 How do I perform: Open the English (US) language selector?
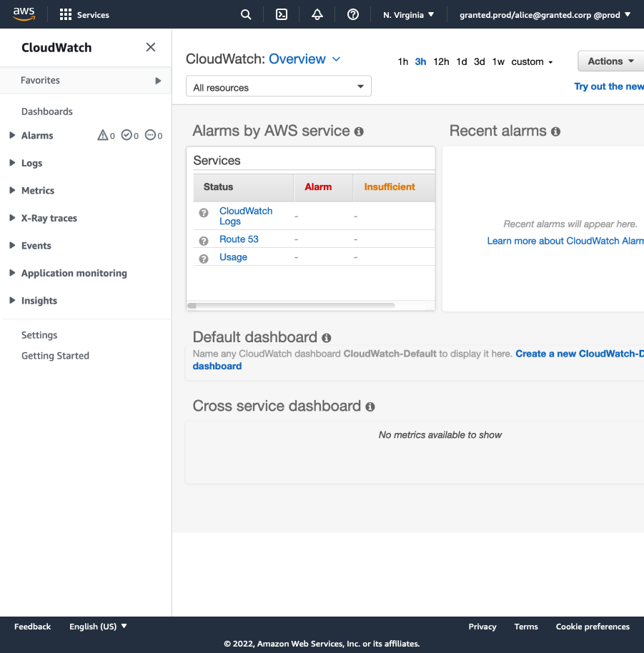pos(98,627)
